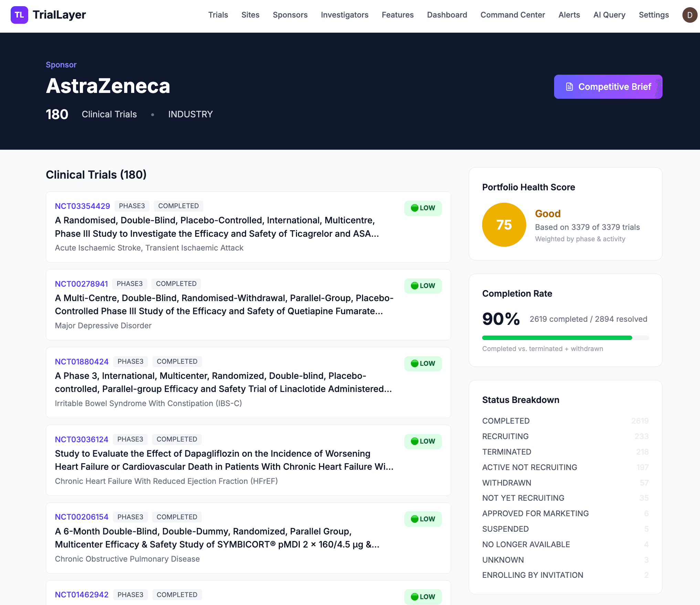700x605 pixels.
Task: Open the SYMBICORT pMDI study title
Action: [x=217, y=538]
